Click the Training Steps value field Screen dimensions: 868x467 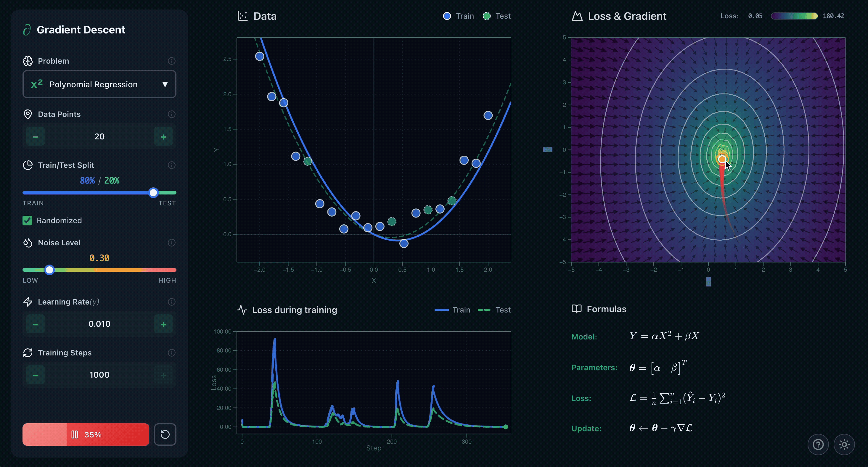[x=99, y=374]
